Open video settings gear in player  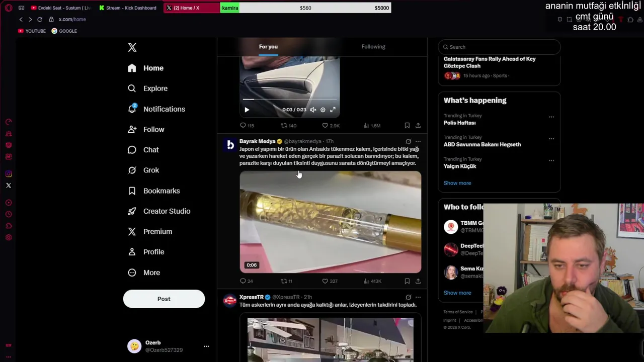tap(323, 110)
